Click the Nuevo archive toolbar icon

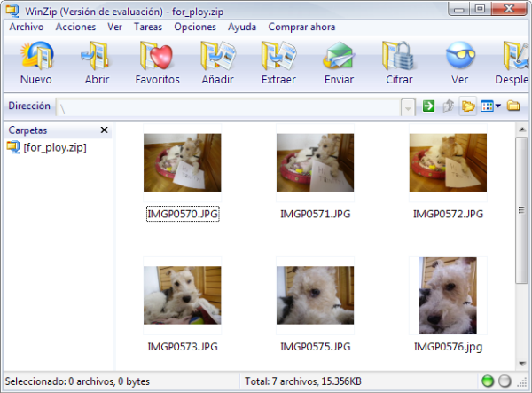(x=35, y=62)
